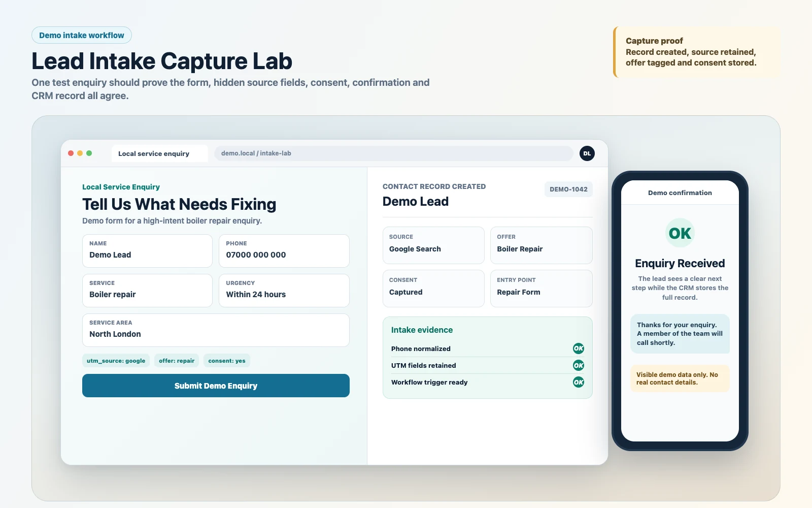The image size is (812, 508).
Task: Click the yellow minimize window dot
Action: click(x=80, y=153)
